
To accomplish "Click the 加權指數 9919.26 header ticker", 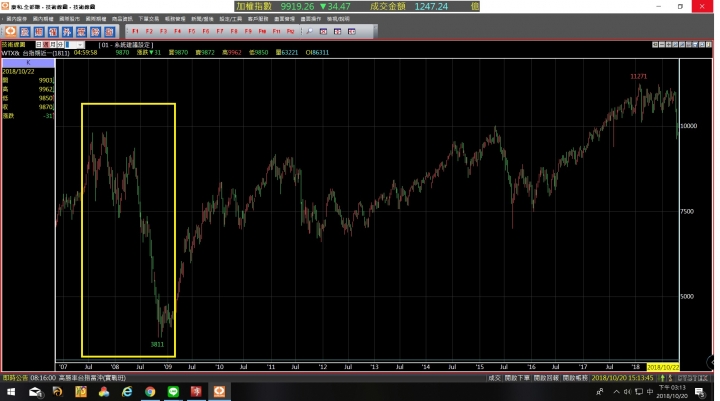I will point(293,6).
